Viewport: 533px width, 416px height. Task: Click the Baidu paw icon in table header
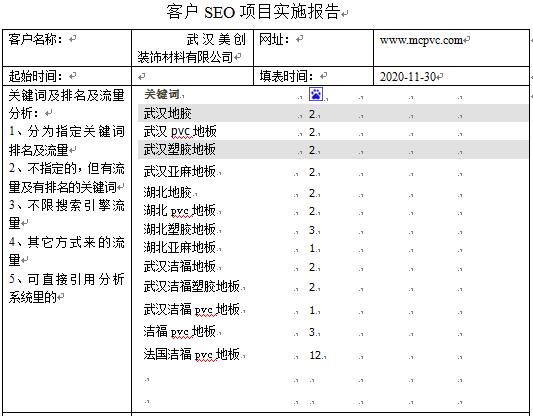pos(316,94)
